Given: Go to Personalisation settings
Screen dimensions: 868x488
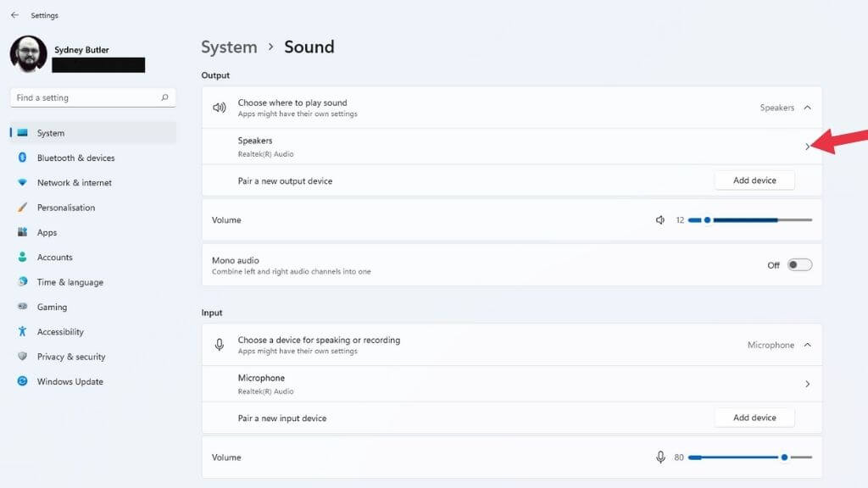Looking at the screenshot, I should (x=65, y=208).
